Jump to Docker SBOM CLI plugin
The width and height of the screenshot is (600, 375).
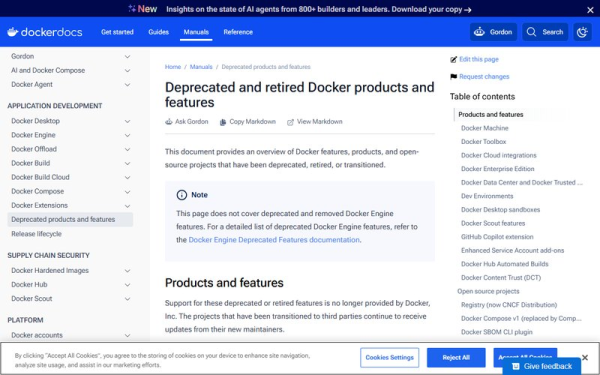click(x=497, y=332)
